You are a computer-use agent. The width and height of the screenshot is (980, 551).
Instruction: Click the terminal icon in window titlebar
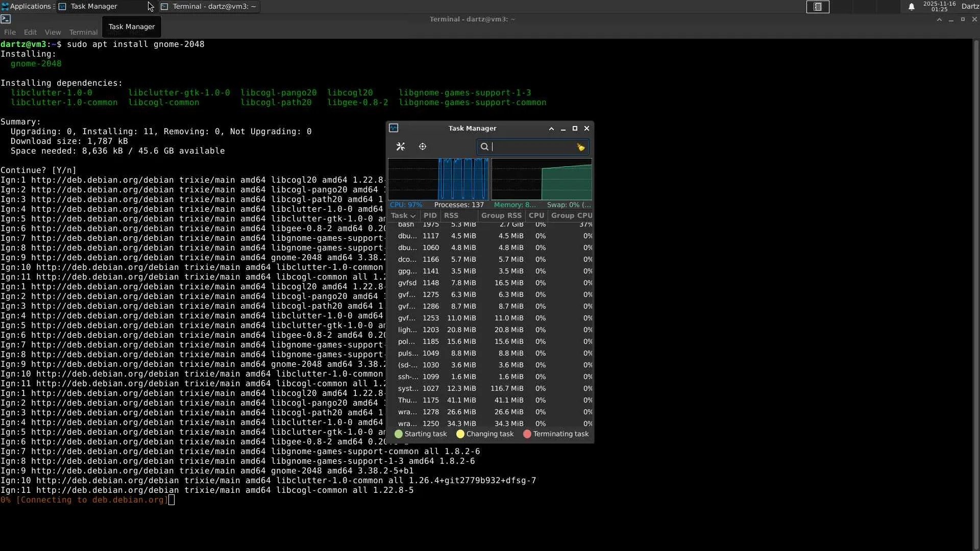[6, 19]
